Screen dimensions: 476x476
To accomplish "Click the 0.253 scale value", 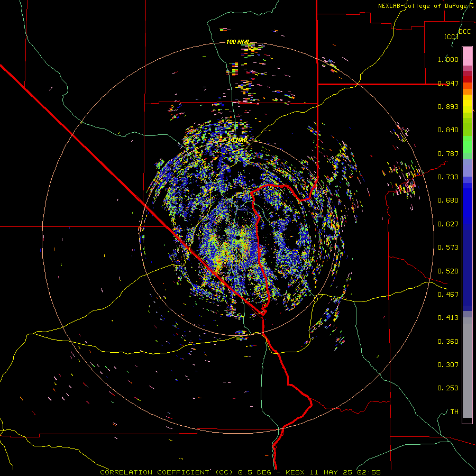I will pyautogui.click(x=448, y=388).
